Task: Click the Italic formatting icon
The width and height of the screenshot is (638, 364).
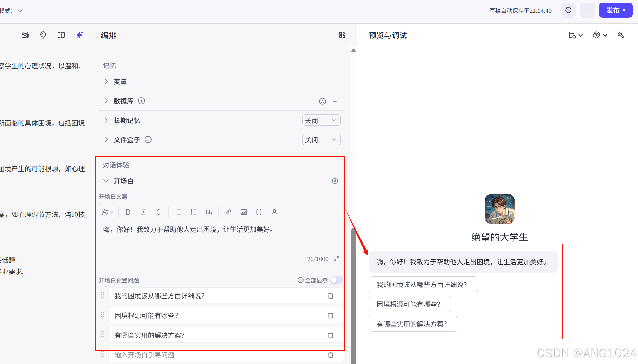Action: pyautogui.click(x=143, y=212)
